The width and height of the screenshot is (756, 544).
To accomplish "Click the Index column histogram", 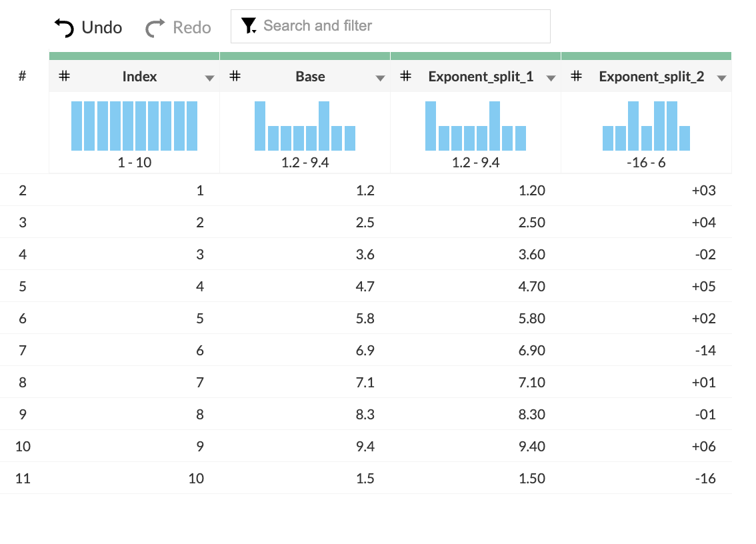I will tap(134, 126).
